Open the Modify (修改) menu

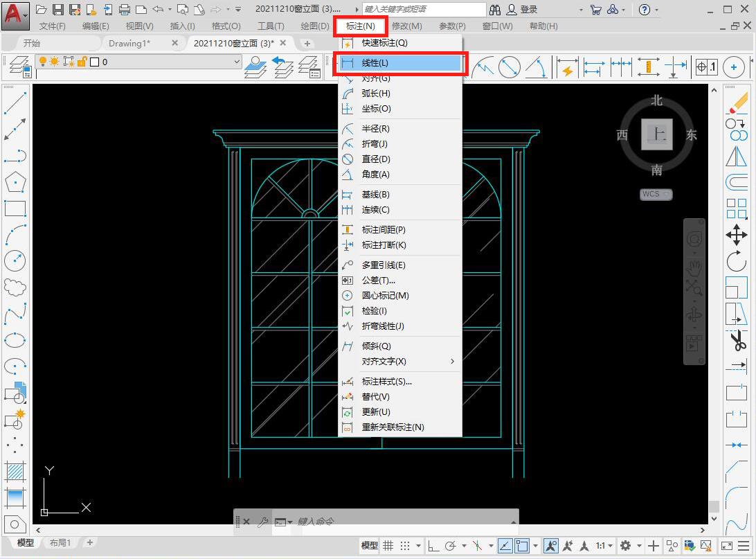point(407,26)
